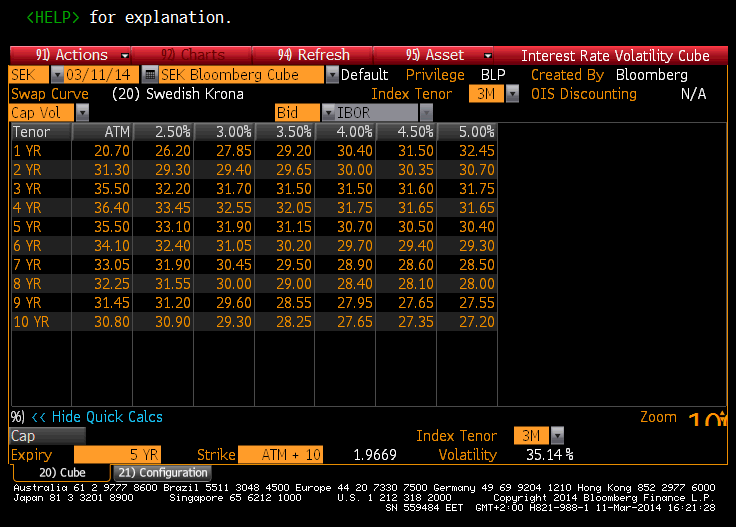Expand the Cap Vol type dropdown
736x527 pixels.
click(x=82, y=113)
